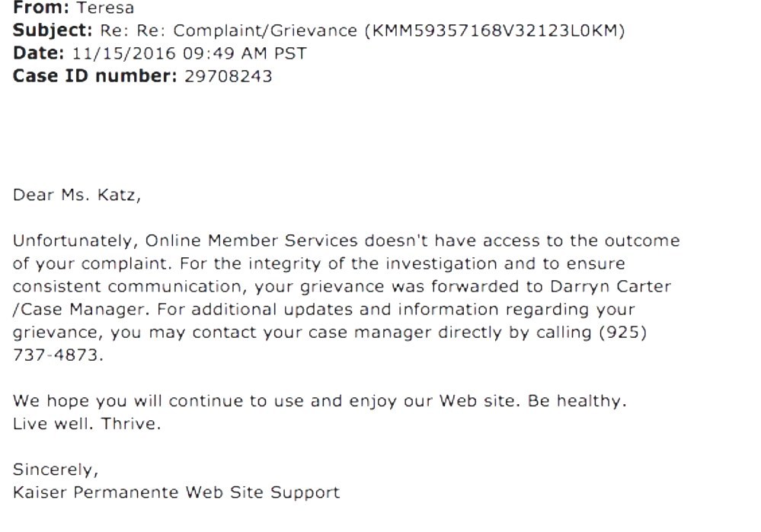Screen dimensions: 761x532
Task: Select the case ID number 29708243
Action: coord(228,76)
